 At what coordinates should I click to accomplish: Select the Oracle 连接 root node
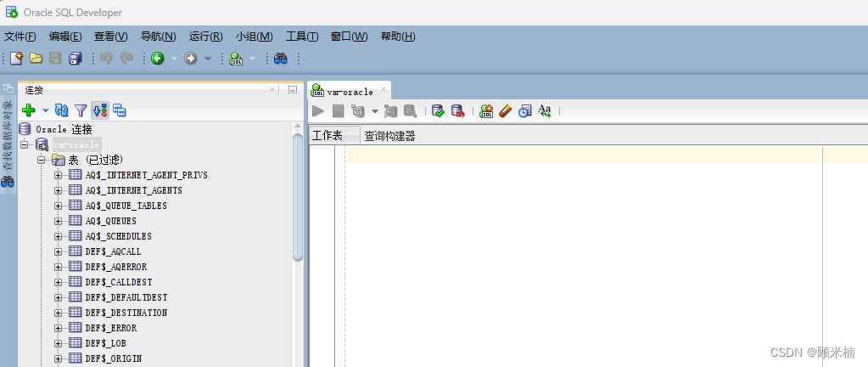point(64,130)
